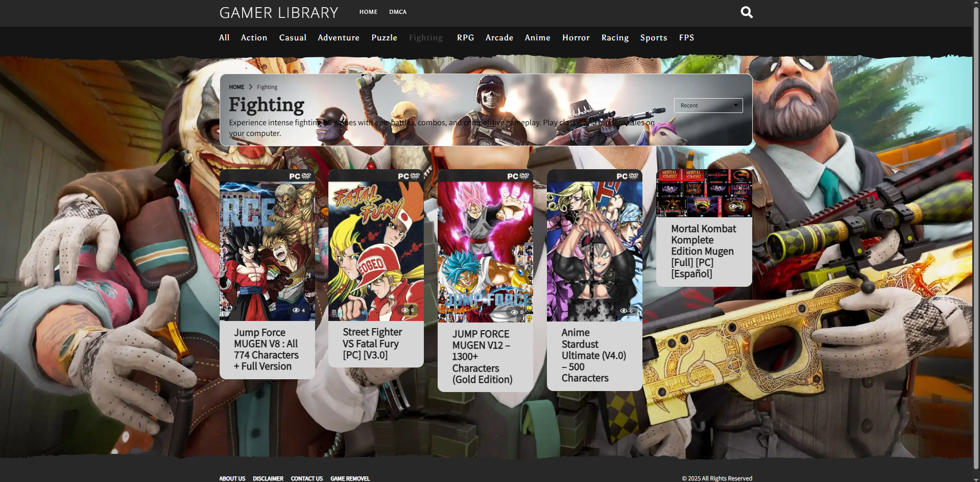The height and width of the screenshot is (482, 980).
Task: Click the breadcrumb chevron after HOME
Action: tap(251, 87)
